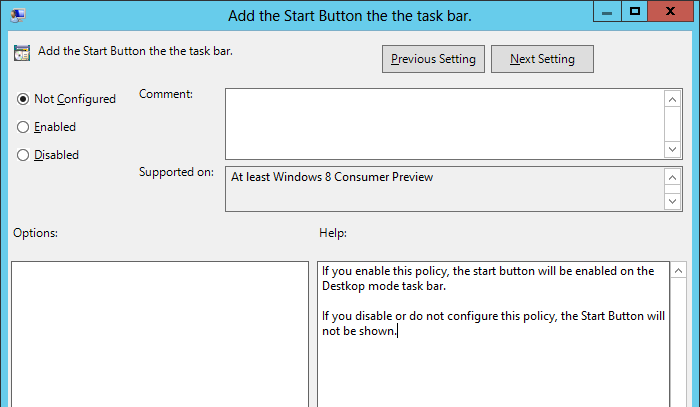The height and width of the screenshot is (407, 700).
Task: Click the policy editor icon in title bar
Action: point(19,14)
